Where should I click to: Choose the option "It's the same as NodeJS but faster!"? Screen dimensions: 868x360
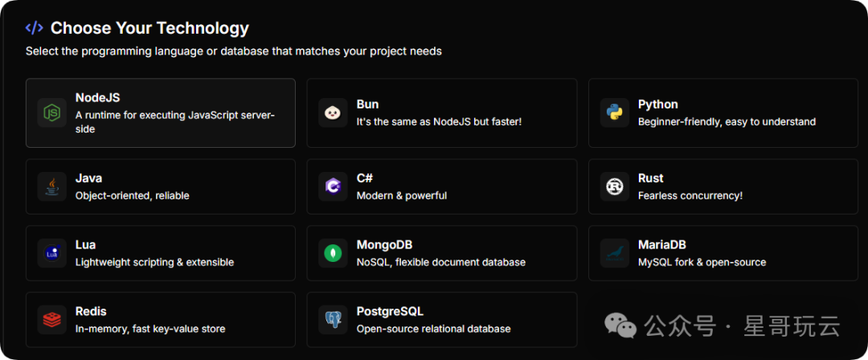point(439,122)
